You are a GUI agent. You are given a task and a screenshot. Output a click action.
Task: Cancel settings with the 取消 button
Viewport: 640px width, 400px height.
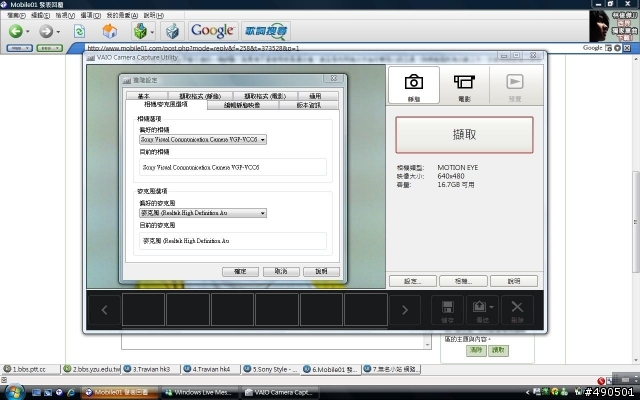tap(281, 271)
